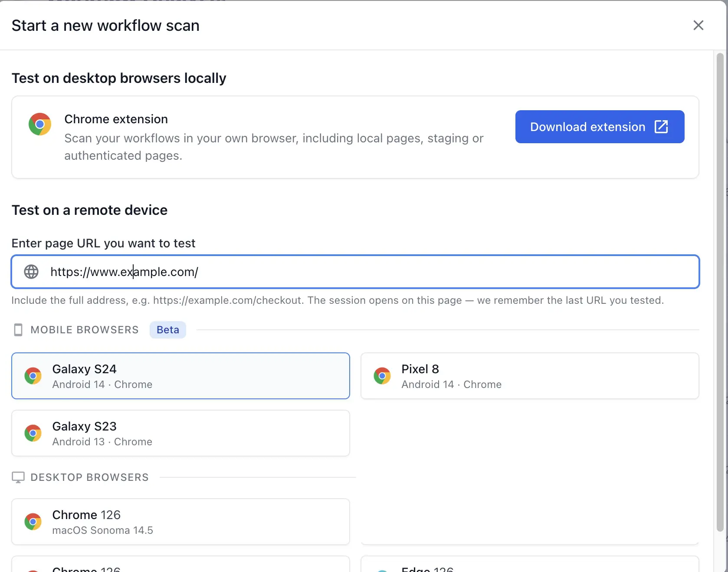Click the 'Test on desktop browsers locally' heading
This screenshot has height=572, width=728.
[119, 78]
